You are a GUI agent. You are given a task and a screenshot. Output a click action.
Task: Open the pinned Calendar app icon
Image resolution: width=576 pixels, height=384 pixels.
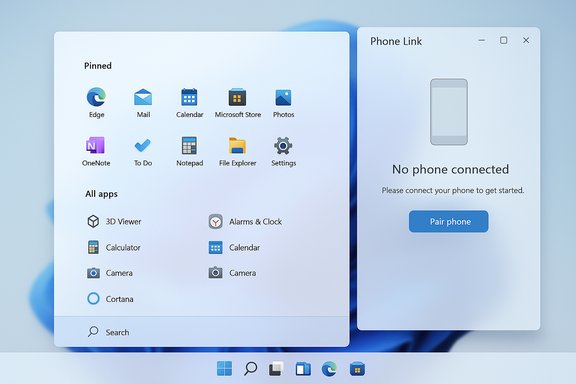pos(189,103)
